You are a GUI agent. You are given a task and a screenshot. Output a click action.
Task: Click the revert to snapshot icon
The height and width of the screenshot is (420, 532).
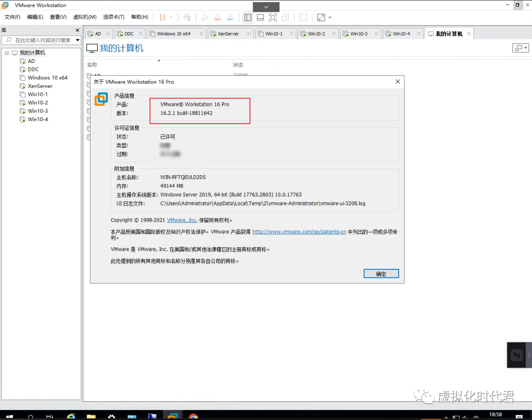[x=218, y=17]
